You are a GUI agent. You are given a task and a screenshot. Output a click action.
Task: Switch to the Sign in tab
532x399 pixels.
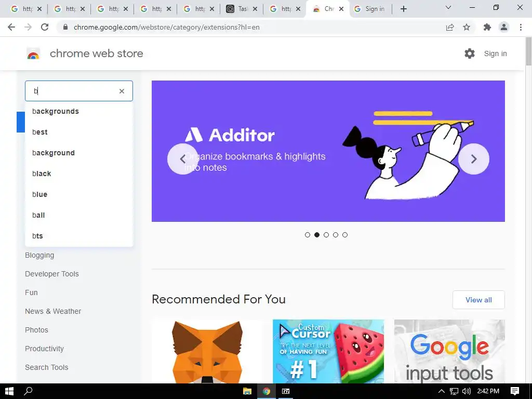(x=370, y=9)
